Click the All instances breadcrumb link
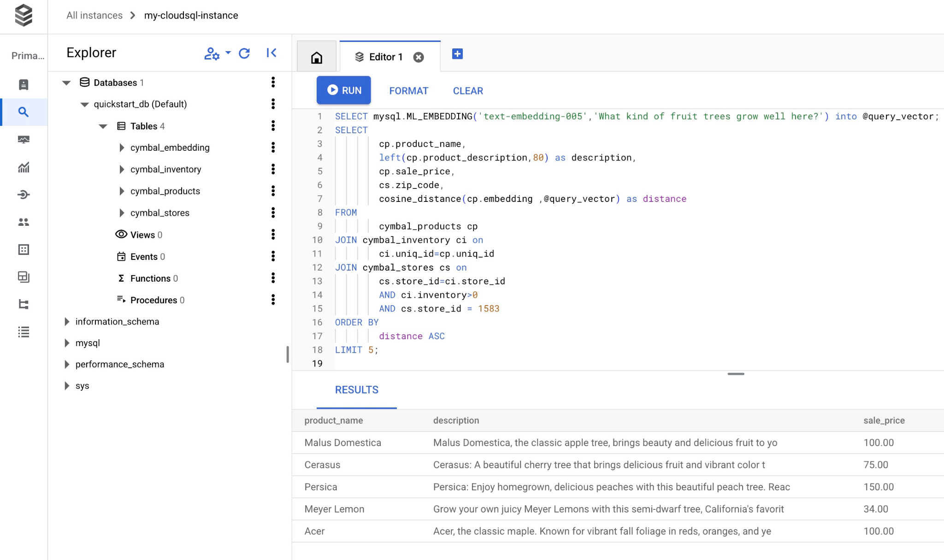Screen dimensions: 944x560 (x=94, y=15)
